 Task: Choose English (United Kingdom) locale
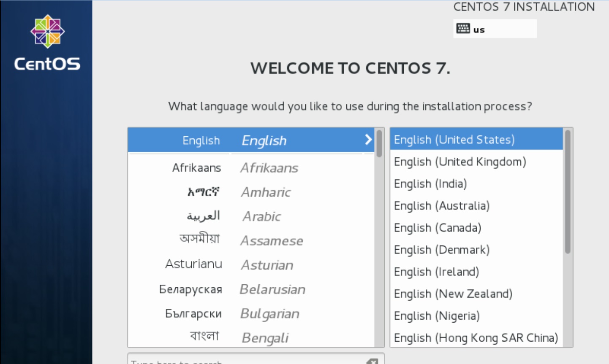(476, 162)
